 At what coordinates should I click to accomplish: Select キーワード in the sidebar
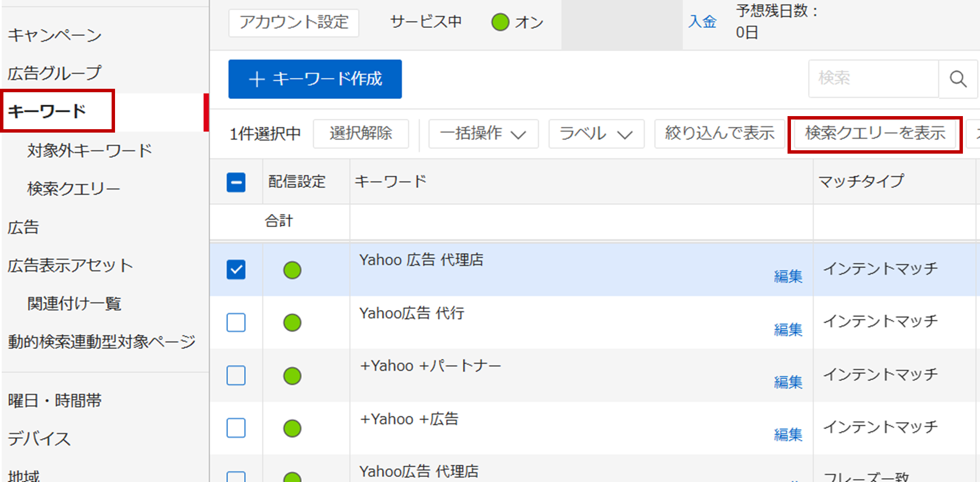point(47,111)
